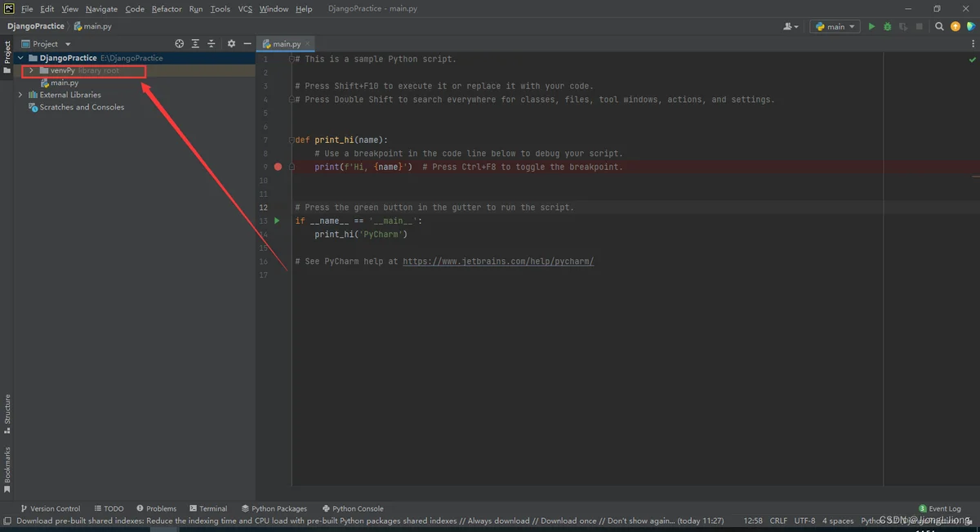Open the File menu
This screenshot has width=980, height=532.
[27, 9]
